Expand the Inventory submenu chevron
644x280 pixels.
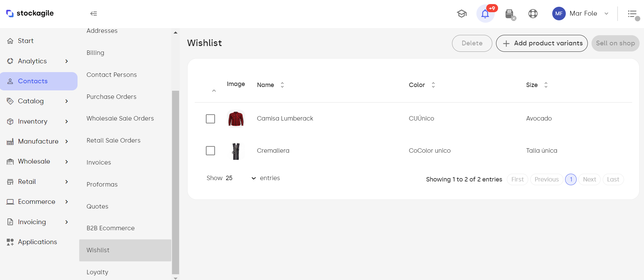(66, 122)
